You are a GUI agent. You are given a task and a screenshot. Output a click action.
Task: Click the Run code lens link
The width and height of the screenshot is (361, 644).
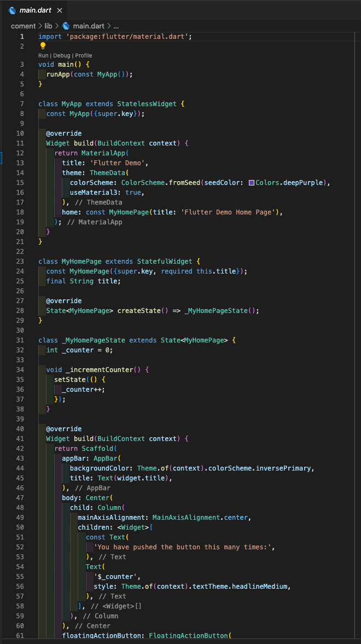pyautogui.click(x=44, y=55)
